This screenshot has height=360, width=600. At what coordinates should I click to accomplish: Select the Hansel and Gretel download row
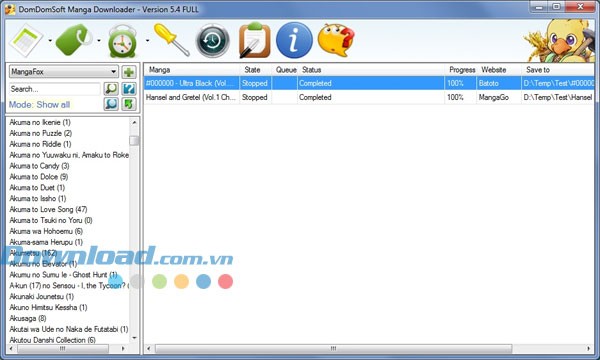pos(369,97)
